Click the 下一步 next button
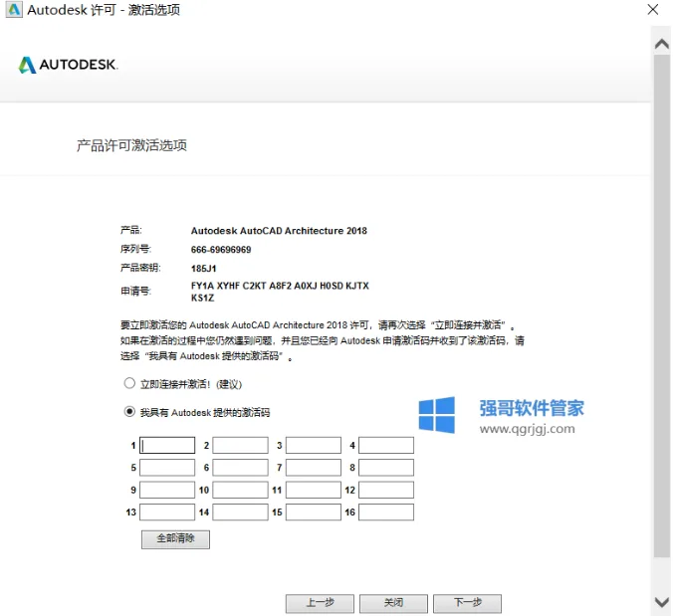Screen dimensions: 673x616 [467, 603]
